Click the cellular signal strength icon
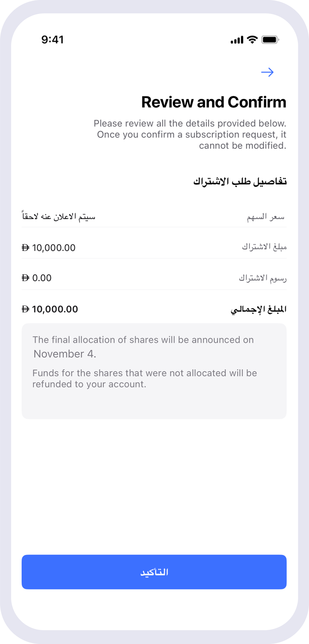 point(237,40)
